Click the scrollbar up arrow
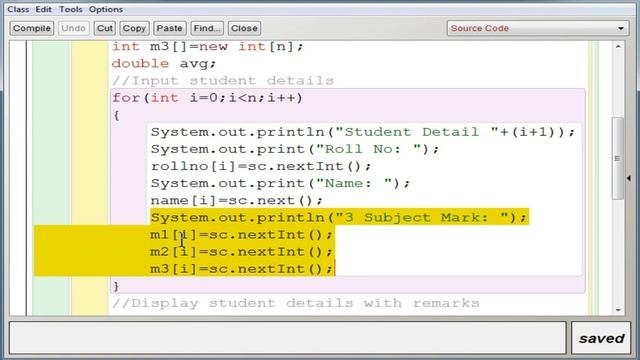This screenshot has height=360, width=640. (x=618, y=47)
